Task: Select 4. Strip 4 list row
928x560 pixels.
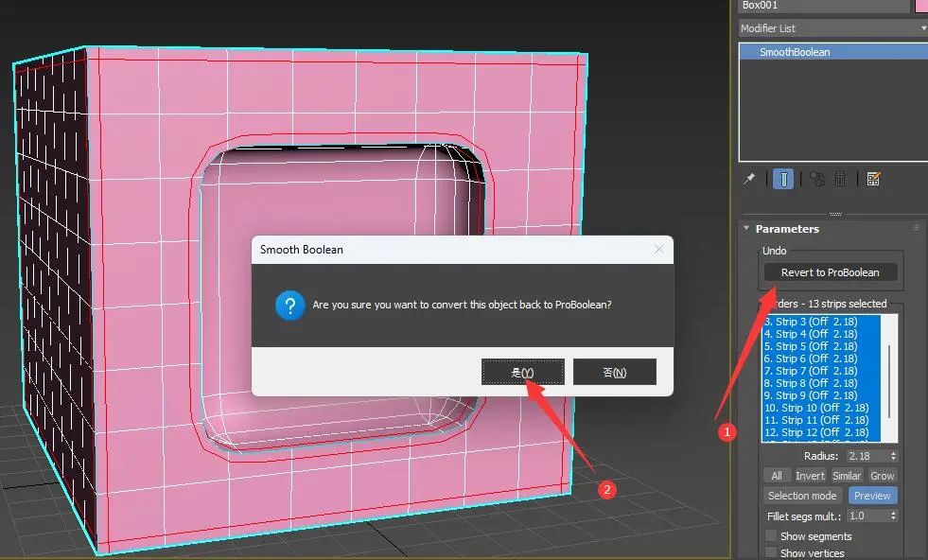Action: [x=821, y=334]
